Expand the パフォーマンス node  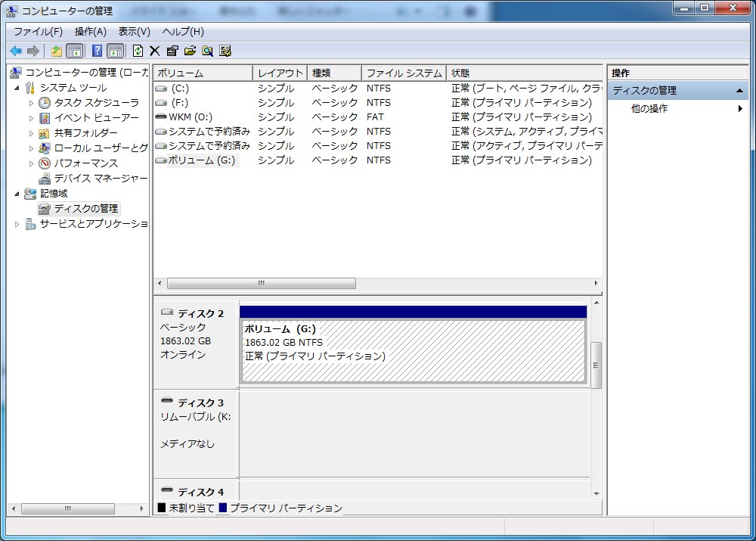pyautogui.click(x=31, y=163)
